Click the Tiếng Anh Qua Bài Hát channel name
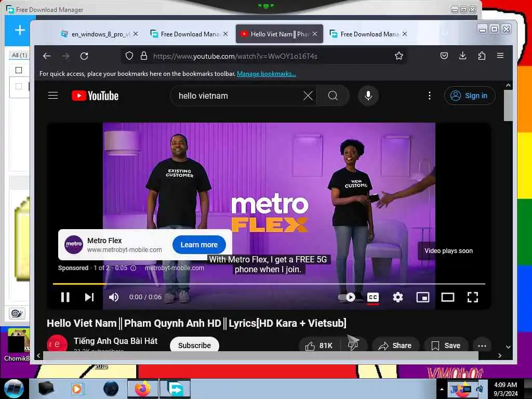Image resolution: width=532 pixels, height=399 pixels. (116, 341)
